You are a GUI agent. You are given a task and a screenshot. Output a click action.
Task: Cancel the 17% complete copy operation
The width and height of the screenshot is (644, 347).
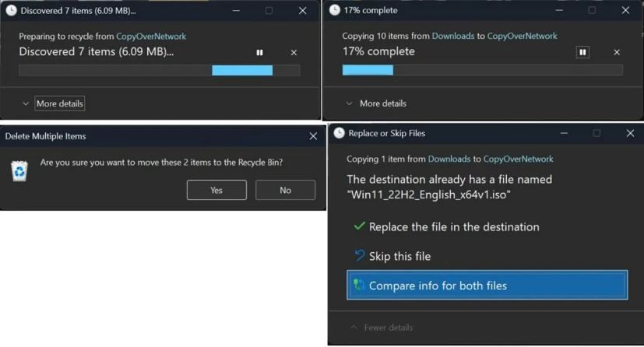coord(617,52)
